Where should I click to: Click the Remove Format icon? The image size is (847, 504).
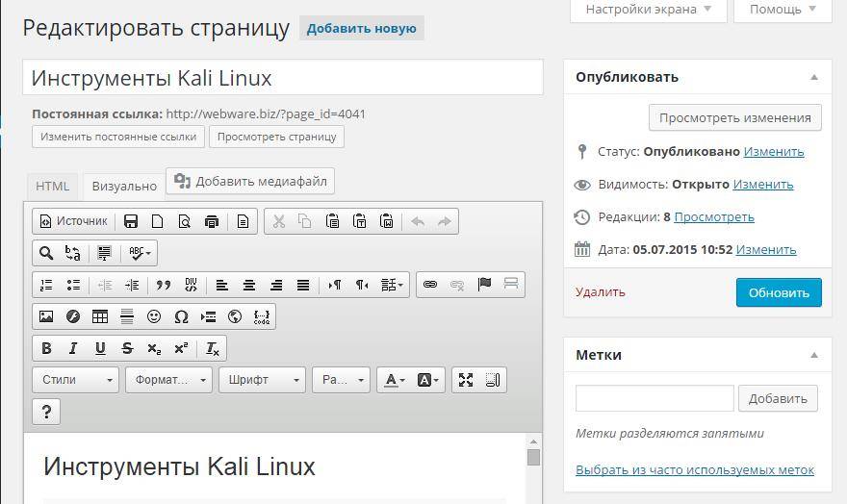(x=213, y=348)
